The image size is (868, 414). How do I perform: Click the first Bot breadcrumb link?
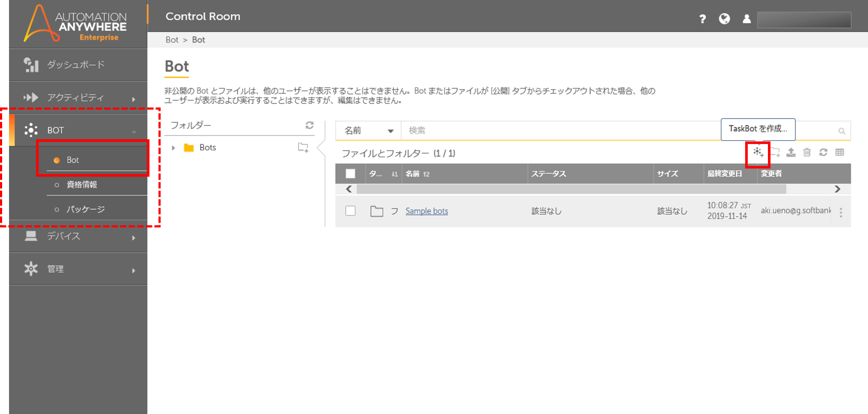coord(172,40)
